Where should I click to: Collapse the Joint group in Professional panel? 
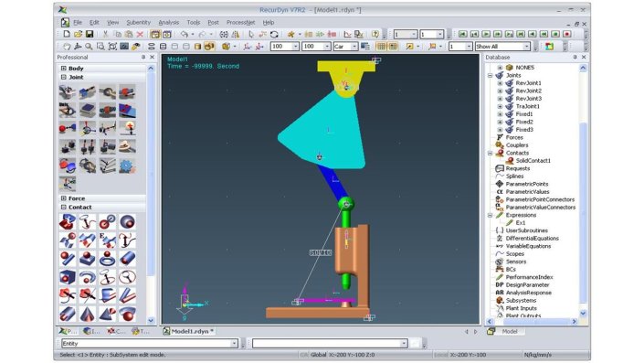(64, 77)
